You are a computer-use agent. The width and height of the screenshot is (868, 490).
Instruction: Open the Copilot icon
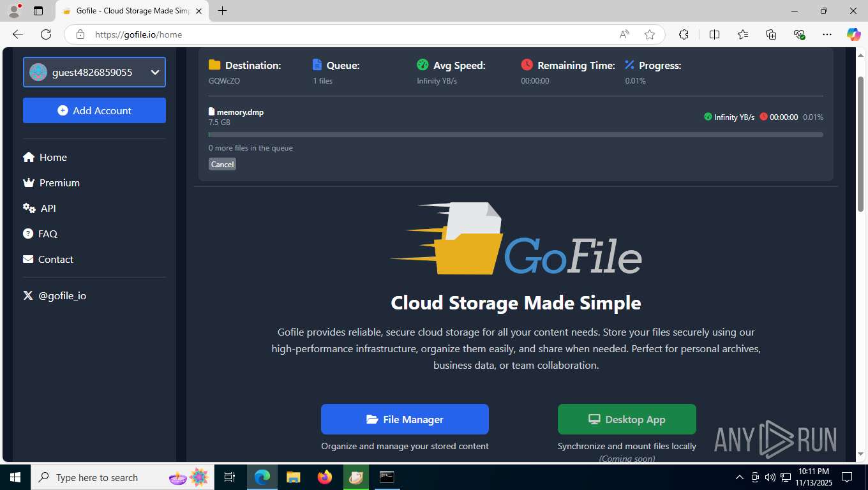click(x=853, y=34)
